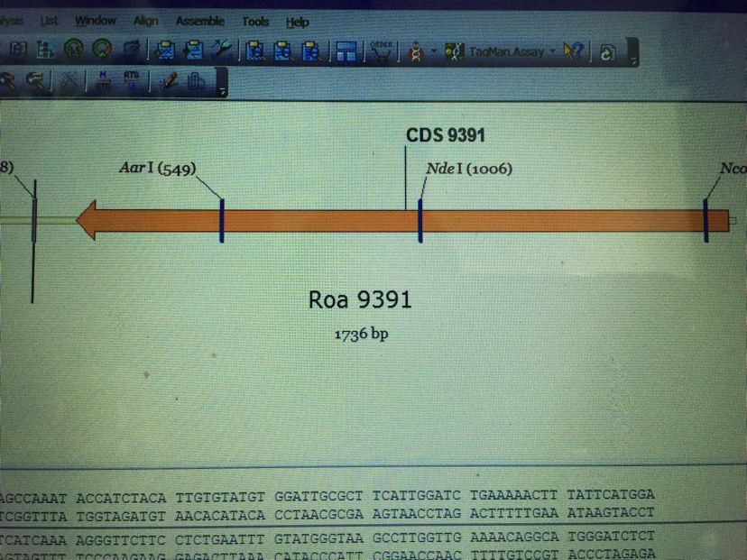Click sequence block AGGGTTCTTC
The width and height of the screenshot is (747, 560).
[121, 540]
